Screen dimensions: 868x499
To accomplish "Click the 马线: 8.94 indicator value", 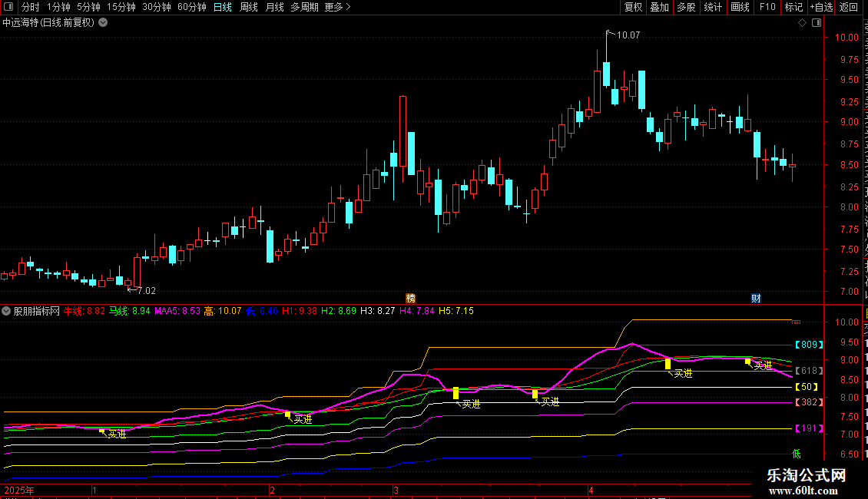I will (130, 311).
